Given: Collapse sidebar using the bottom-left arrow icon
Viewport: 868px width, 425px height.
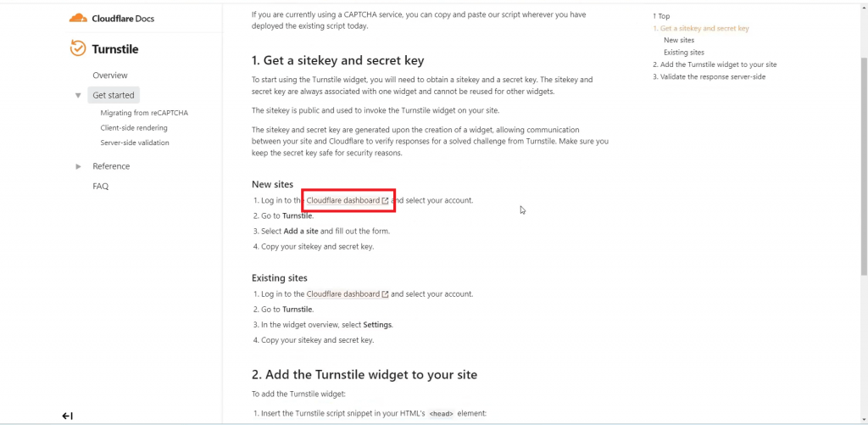Looking at the screenshot, I should coord(68,416).
